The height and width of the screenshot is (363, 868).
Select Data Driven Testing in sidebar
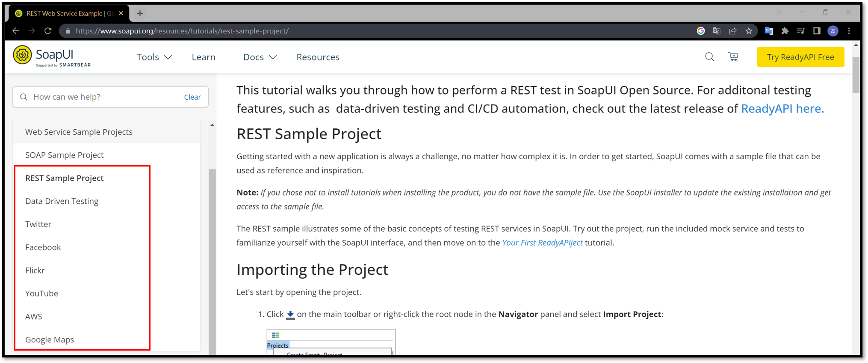tap(62, 201)
